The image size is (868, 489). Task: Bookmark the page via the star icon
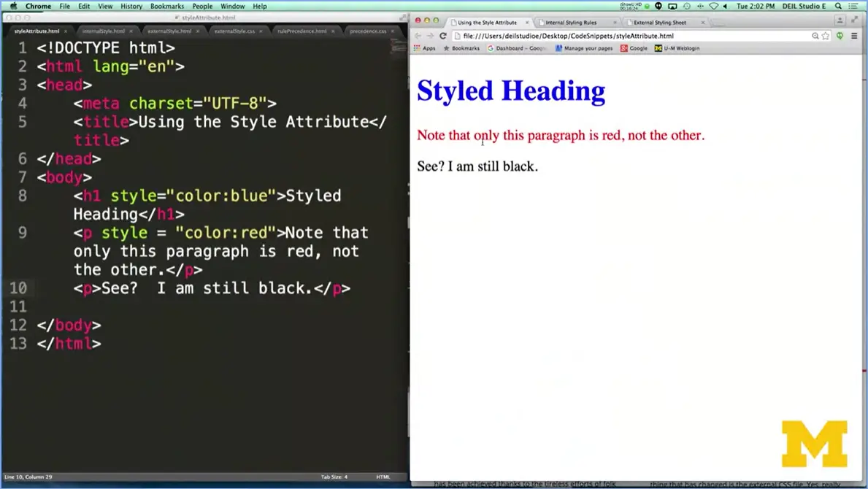[x=824, y=34]
